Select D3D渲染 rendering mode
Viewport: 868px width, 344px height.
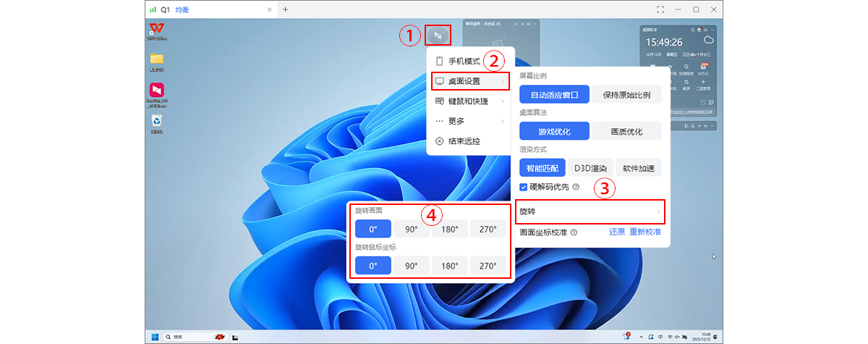coord(591,168)
